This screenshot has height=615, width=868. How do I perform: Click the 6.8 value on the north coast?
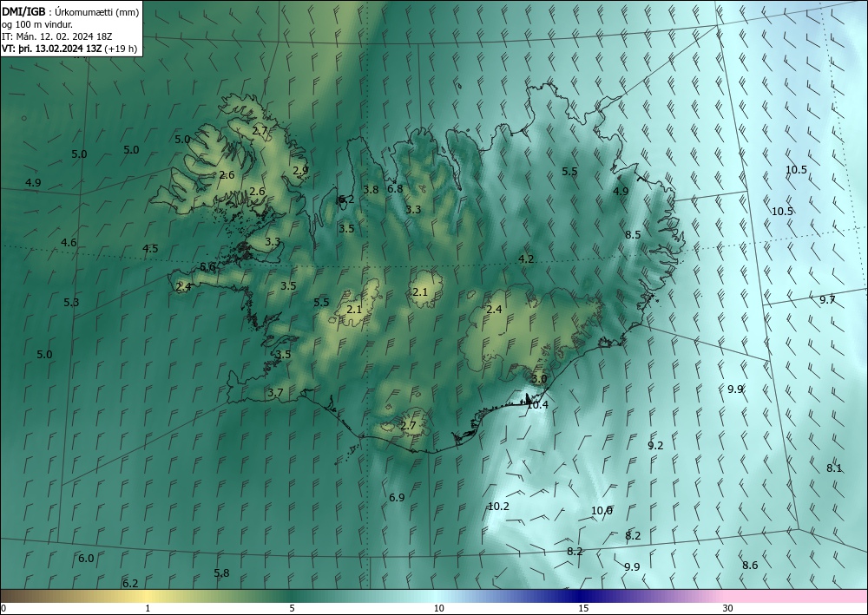(x=395, y=188)
